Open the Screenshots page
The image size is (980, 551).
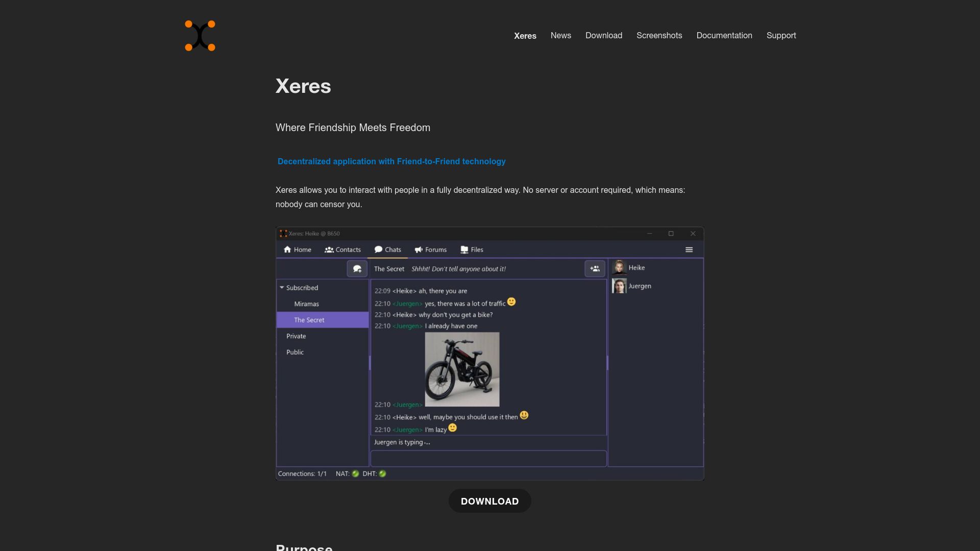659,35
